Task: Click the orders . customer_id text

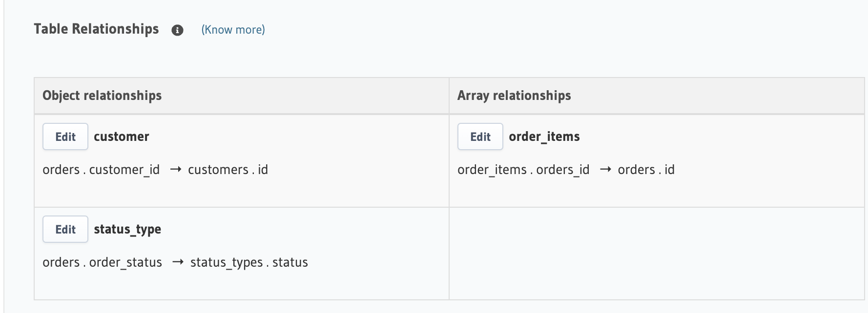Action: point(101,170)
